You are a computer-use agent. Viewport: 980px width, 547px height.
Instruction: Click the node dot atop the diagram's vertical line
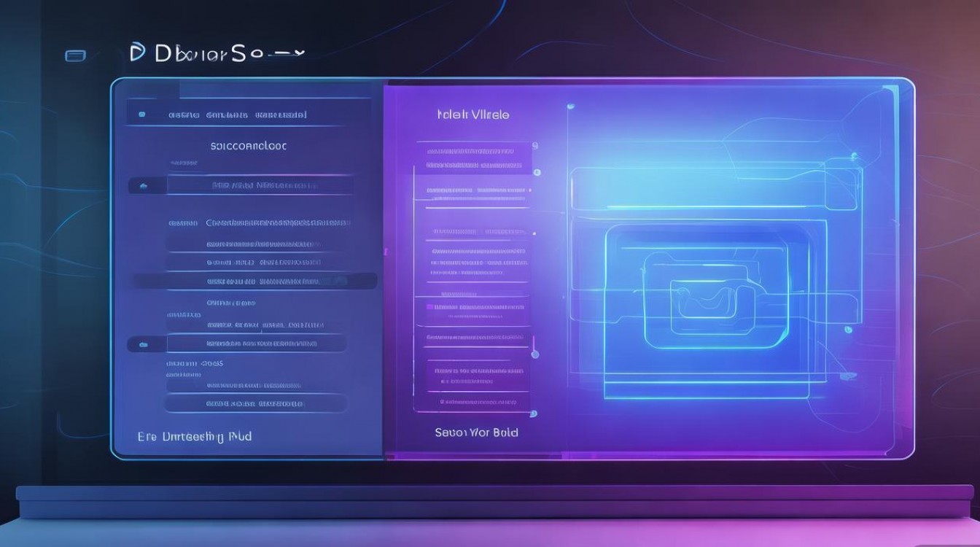570,107
